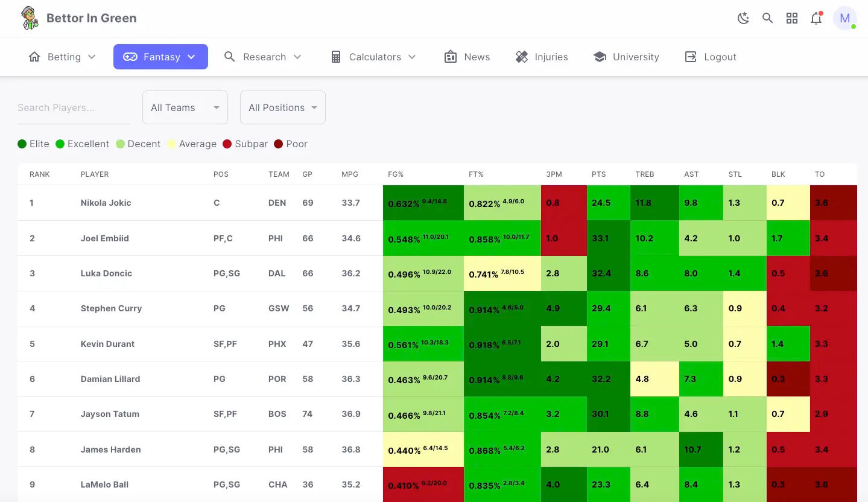Click the Bettor In Green title
This screenshot has width=868, height=502.
click(x=92, y=18)
